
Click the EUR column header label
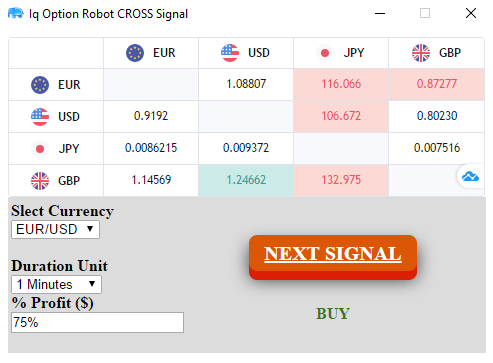[x=164, y=53]
